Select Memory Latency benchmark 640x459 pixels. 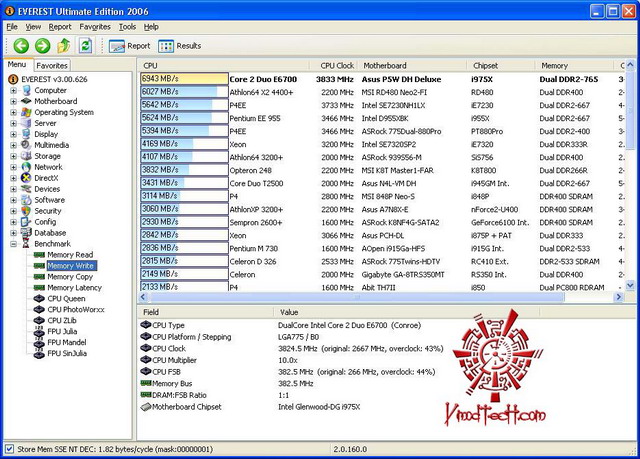coord(74,288)
